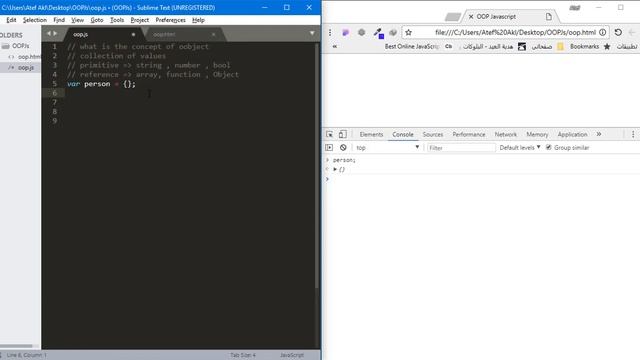Open the Project menu

[140, 20]
